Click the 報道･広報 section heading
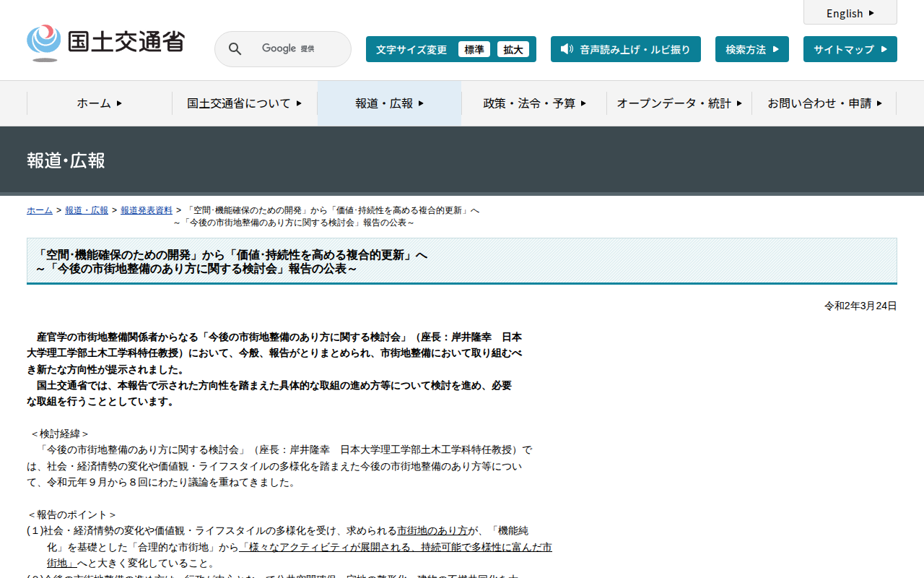Image resolution: width=924 pixels, height=578 pixels. coord(66,160)
